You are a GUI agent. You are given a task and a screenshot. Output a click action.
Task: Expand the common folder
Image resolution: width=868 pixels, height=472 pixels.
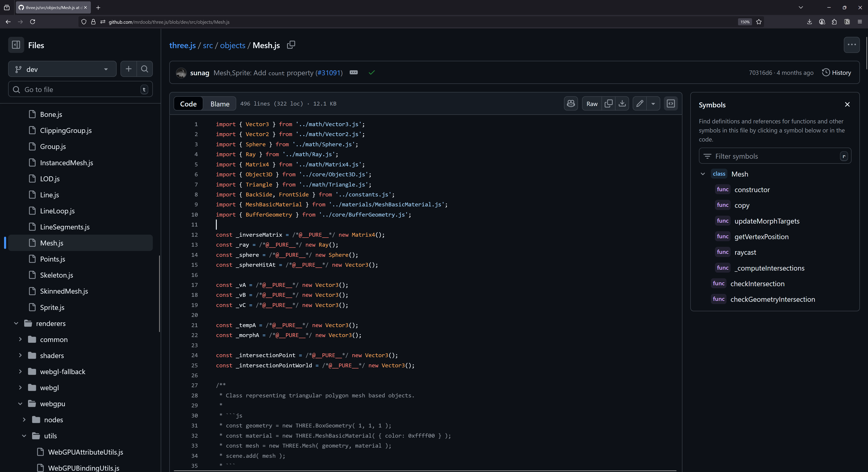[20, 340]
